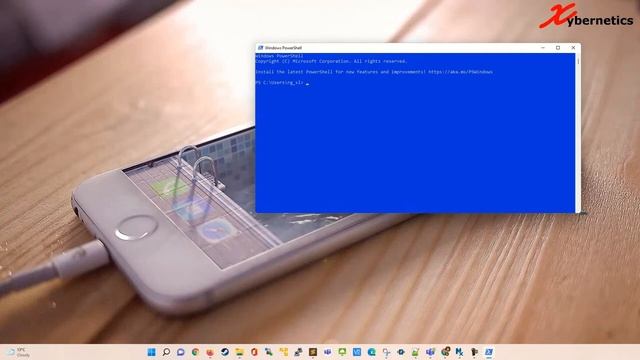The height and width of the screenshot is (360, 640).
Task: Click the PowerShell command prompt line
Action: coord(282,82)
